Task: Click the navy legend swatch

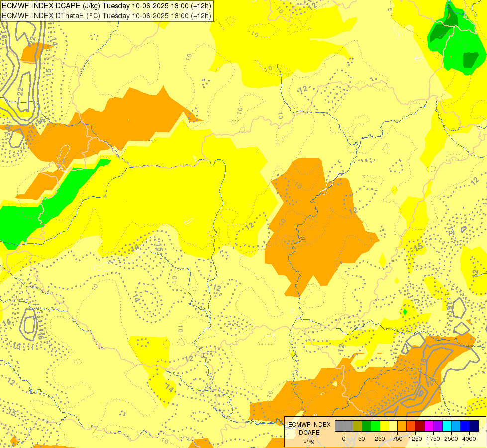Action: [474, 426]
